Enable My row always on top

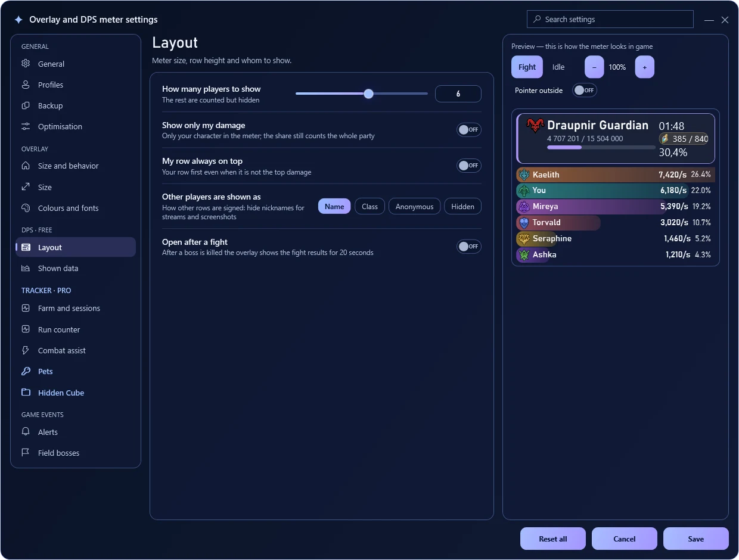[469, 166]
